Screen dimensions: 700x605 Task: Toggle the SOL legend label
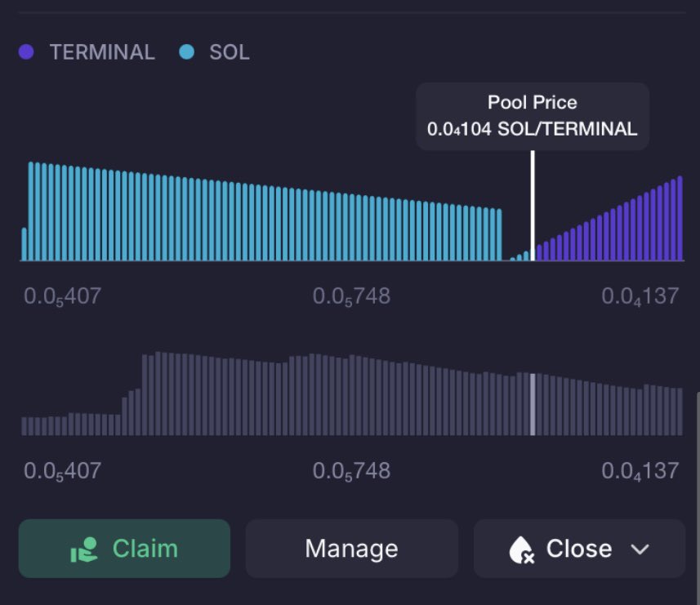(x=230, y=52)
